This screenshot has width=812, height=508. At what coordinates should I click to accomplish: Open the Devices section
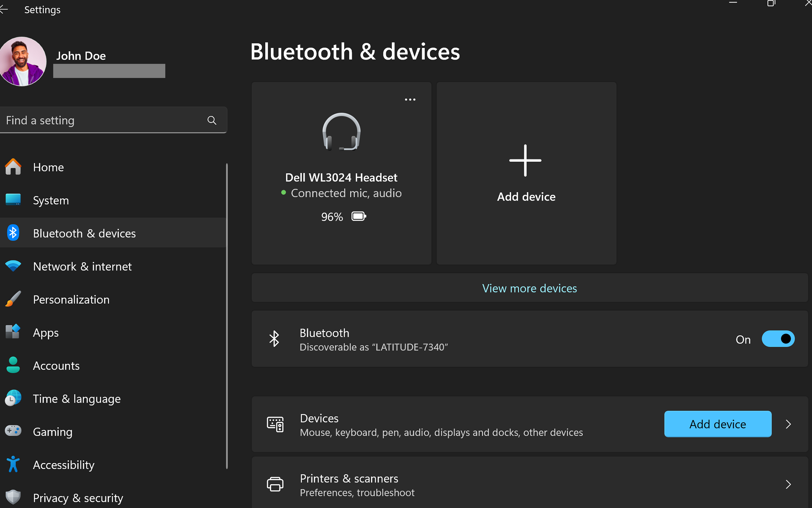point(529,424)
